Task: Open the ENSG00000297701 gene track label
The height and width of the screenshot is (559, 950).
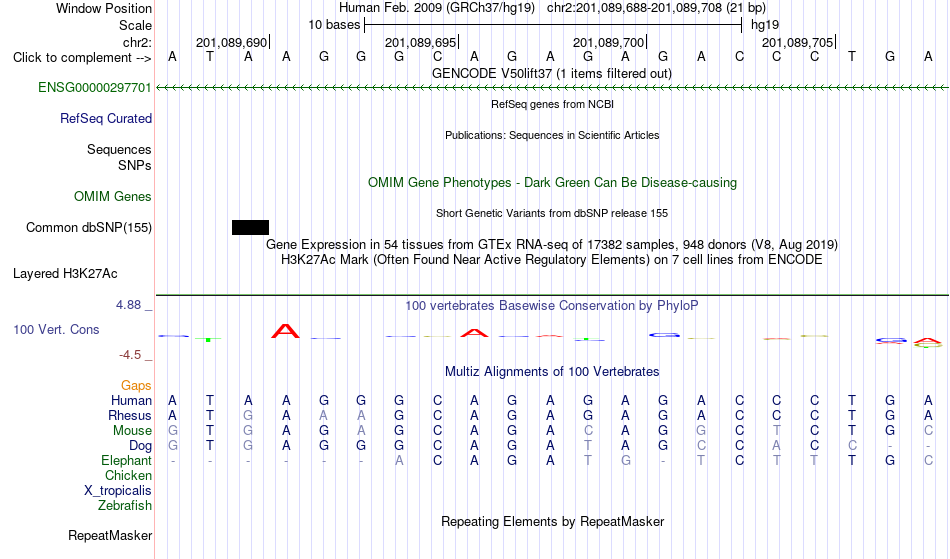Action: (95, 88)
